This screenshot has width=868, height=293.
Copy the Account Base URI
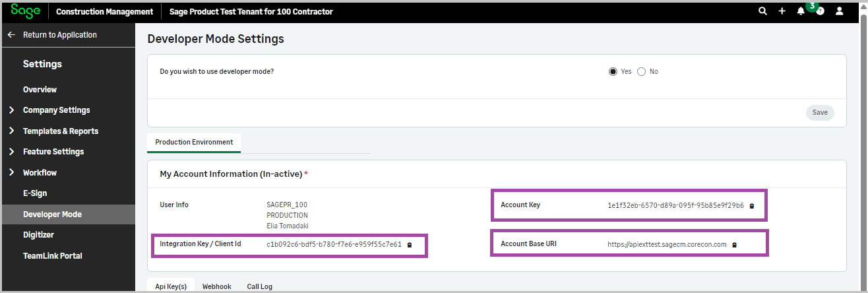click(735, 245)
